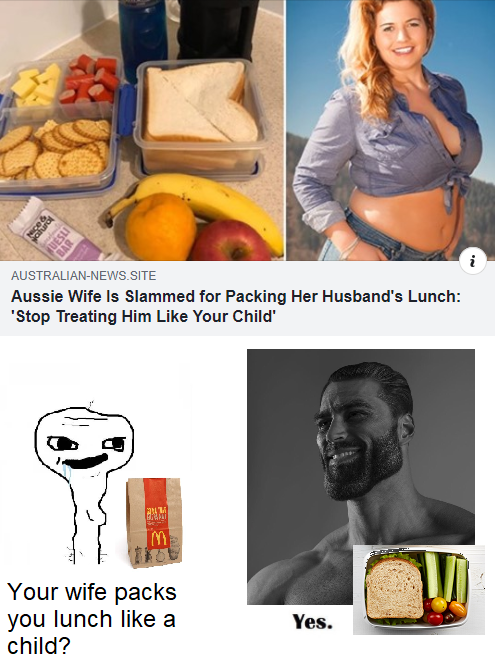The width and height of the screenshot is (495, 666).
Task: Click the smiling woman photo thumbnail
Action: pyautogui.click(x=390, y=130)
